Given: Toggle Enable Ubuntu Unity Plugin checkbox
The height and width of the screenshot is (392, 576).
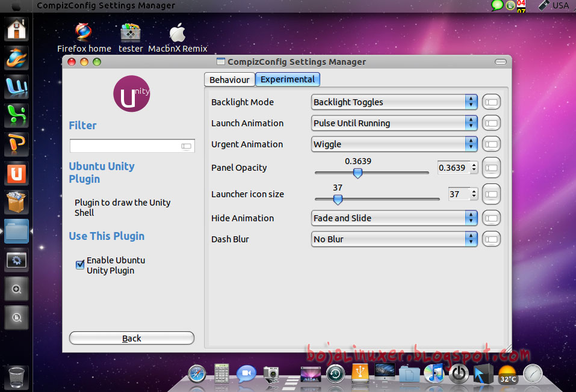Looking at the screenshot, I should pyautogui.click(x=80, y=265).
